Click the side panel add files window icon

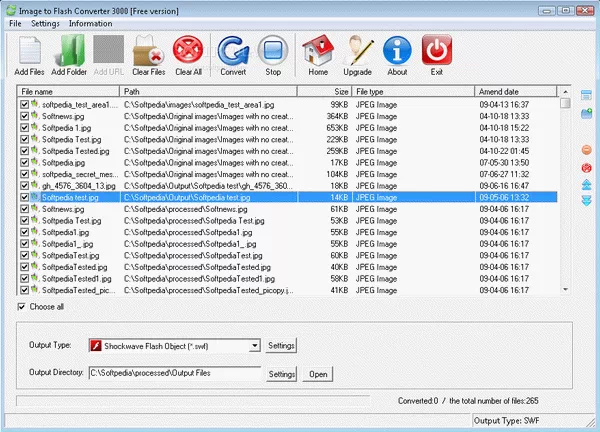tap(586, 95)
